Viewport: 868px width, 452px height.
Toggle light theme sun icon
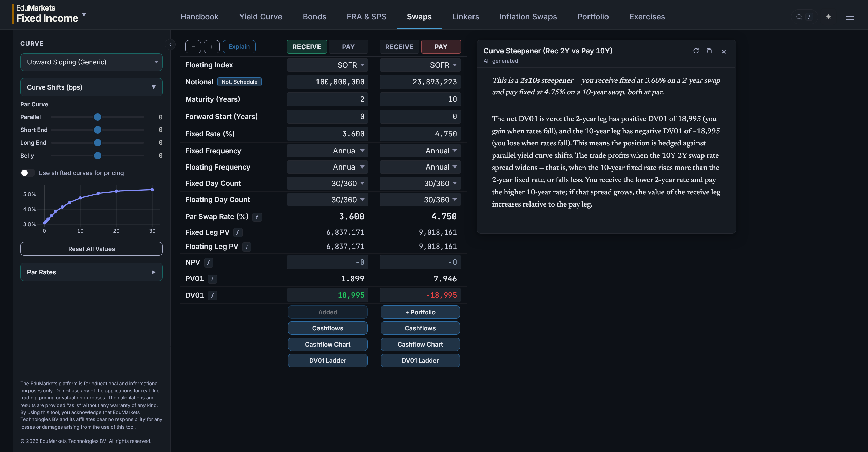(828, 17)
